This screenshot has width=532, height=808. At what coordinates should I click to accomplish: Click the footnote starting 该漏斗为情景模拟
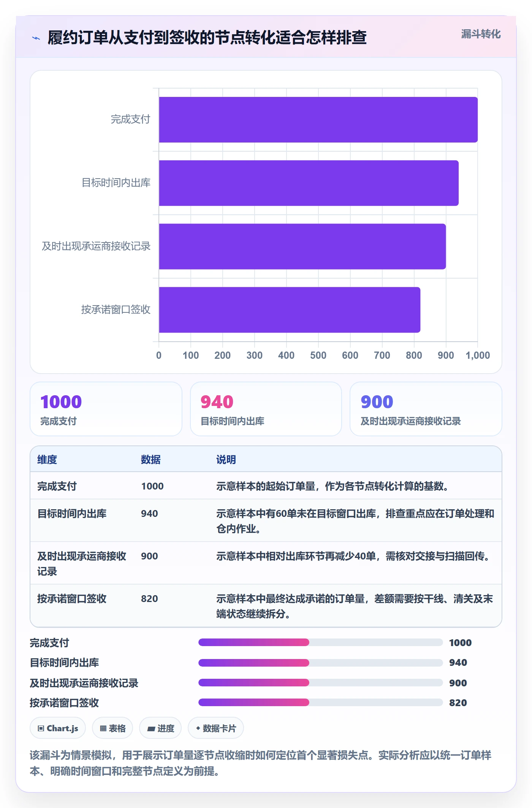tap(261, 763)
